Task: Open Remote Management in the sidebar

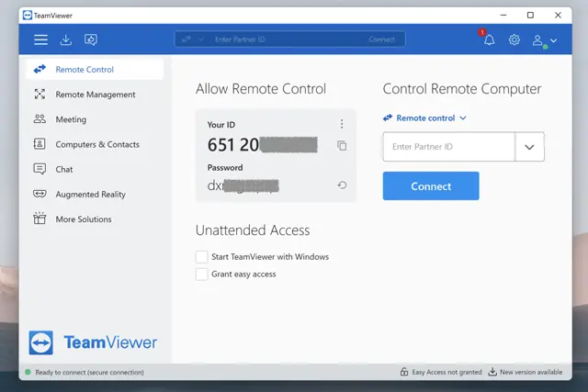Action: (x=95, y=95)
